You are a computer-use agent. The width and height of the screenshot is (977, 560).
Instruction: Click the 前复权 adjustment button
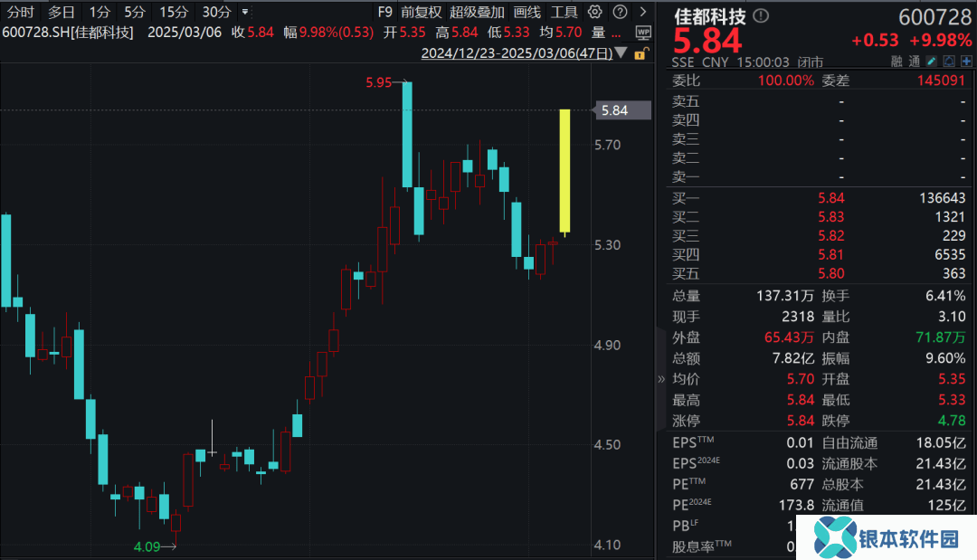tap(422, 12)
